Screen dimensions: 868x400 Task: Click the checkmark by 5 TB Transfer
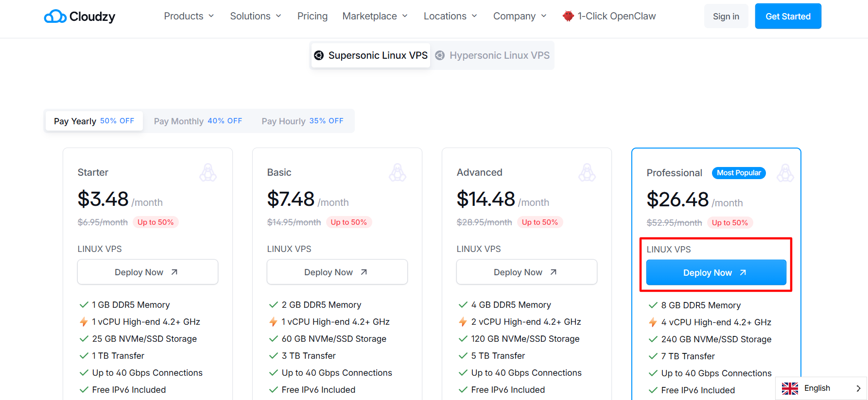pyautogui.click(x=463, y=356)
